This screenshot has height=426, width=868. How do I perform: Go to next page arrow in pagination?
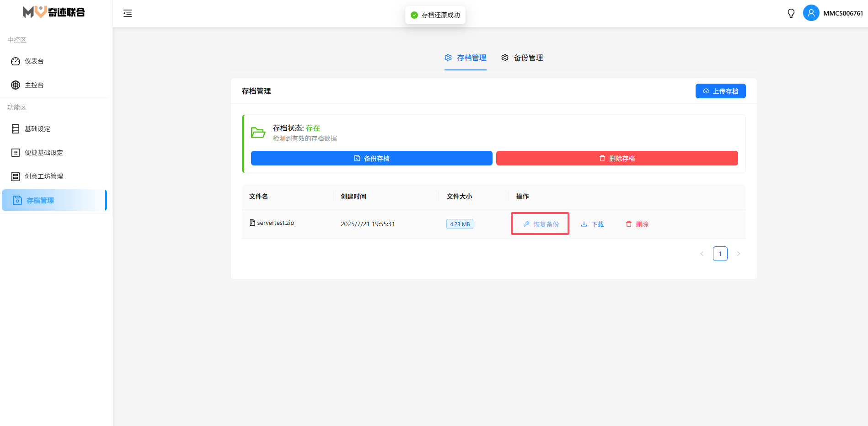tap(738, 254)
